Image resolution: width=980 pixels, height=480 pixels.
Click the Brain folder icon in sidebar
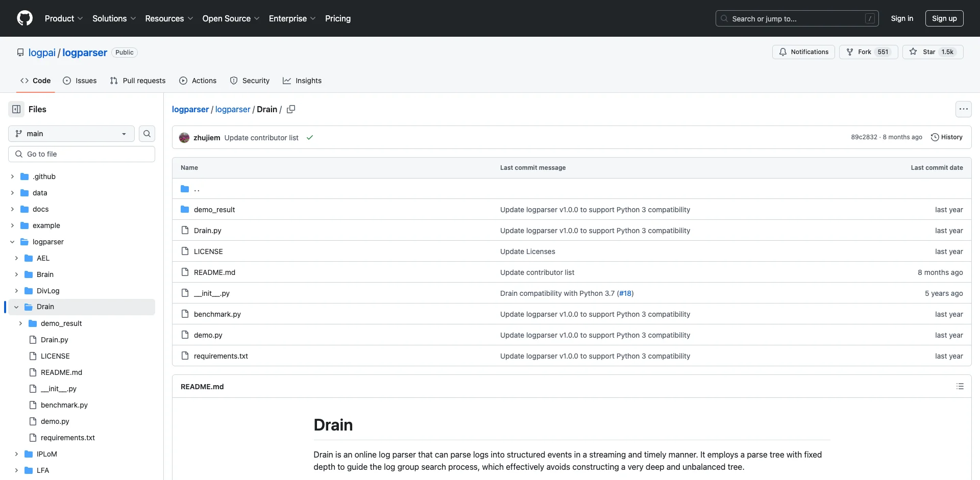pyautogui.click(x=29, y=274)
